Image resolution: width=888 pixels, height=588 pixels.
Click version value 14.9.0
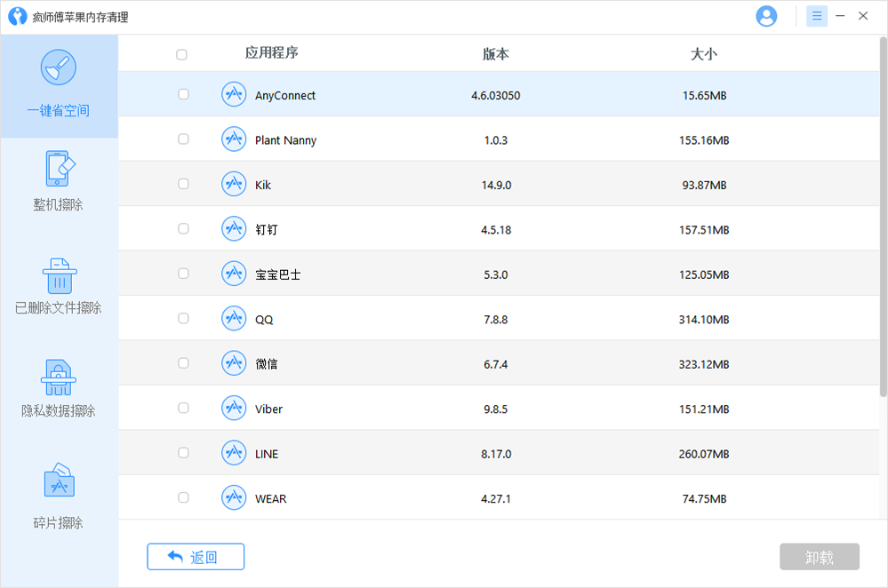coord(497,185)
